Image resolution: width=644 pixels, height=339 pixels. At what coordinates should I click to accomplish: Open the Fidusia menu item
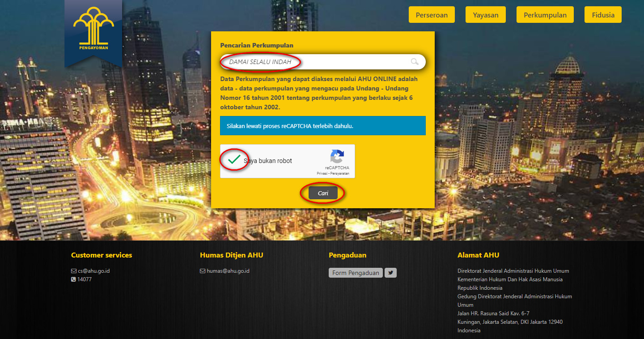coord(603,15)
